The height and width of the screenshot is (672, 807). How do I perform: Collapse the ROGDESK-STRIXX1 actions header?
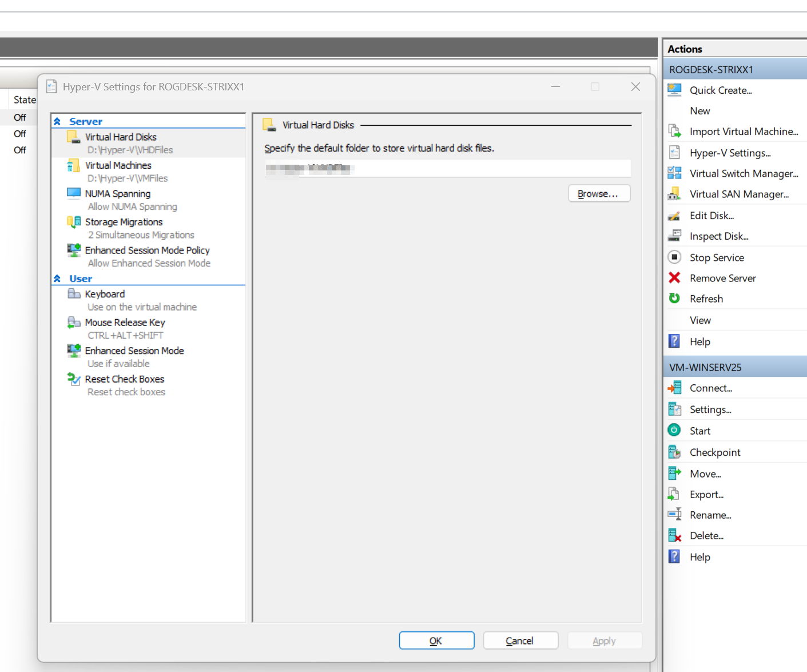[x=736, y=69]
